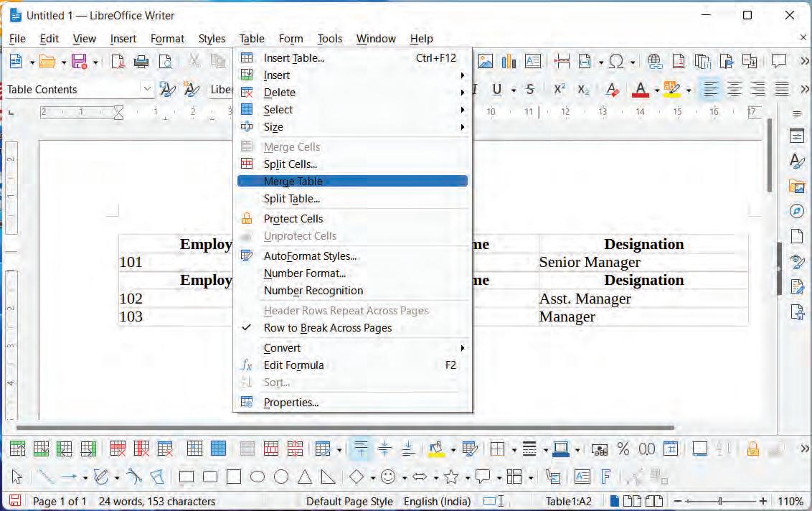Click the Protect Cells lock toolbar icon
The width and height of the screenshot is (812, 511).
[x=752, y=449]
